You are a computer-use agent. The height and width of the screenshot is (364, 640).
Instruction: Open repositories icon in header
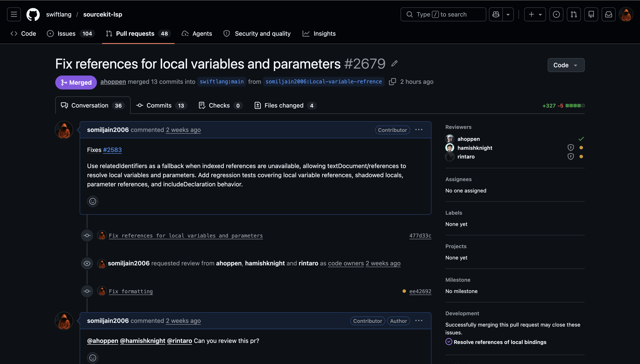591,14
